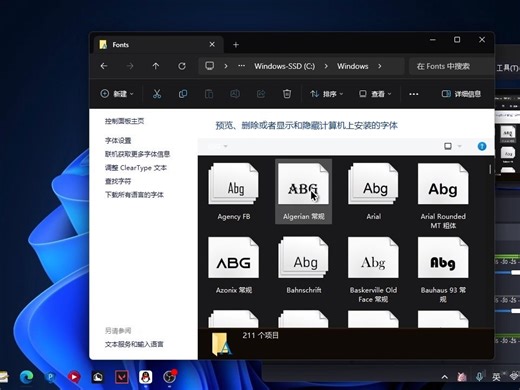The image size is (520, 390).
Task: Refresh the Fonts folder view
Action: pyautogui.click(x=182, y=66)
